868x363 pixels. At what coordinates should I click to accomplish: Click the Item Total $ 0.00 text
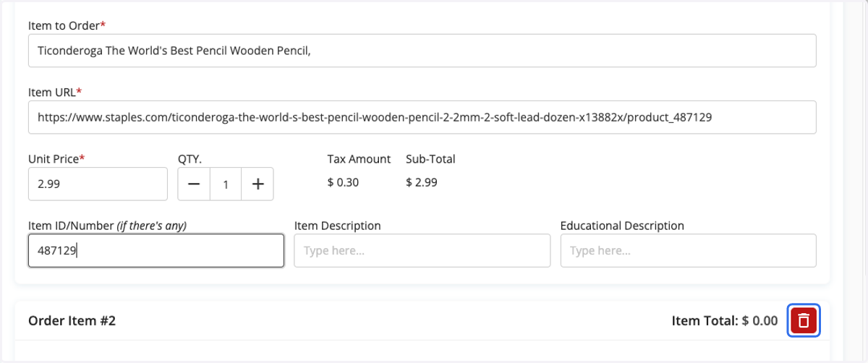[725, 320]
